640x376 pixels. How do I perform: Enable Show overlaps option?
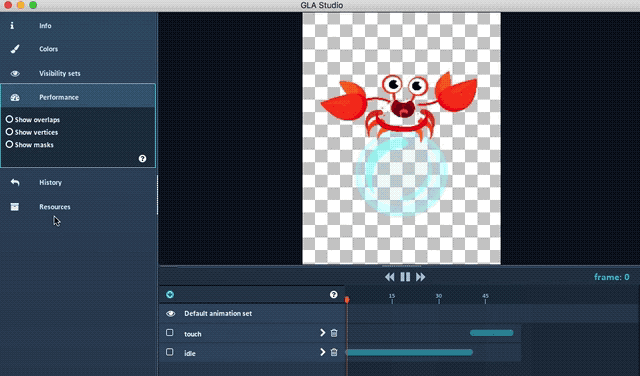pos(9,119)
